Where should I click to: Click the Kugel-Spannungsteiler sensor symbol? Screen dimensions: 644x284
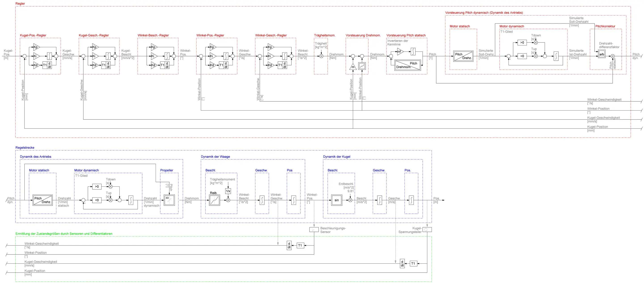427,229
